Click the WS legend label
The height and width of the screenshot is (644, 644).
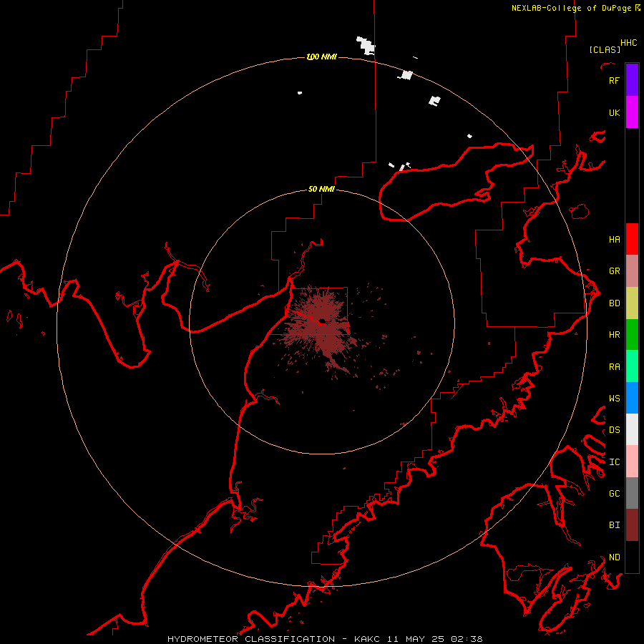click(x=615, y=399)
